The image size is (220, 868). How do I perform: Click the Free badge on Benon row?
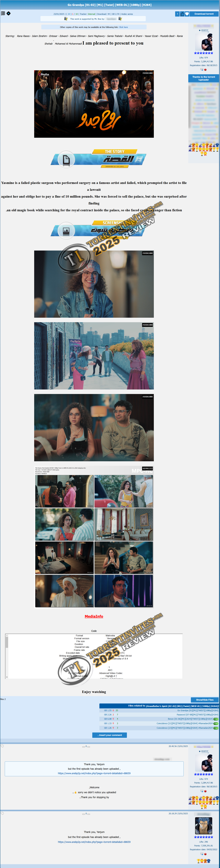216,719
